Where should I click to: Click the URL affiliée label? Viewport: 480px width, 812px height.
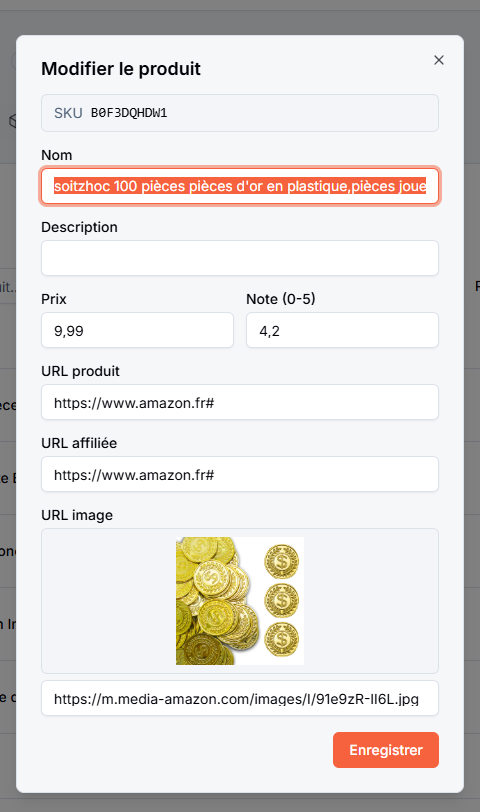[x=79, y=443]
